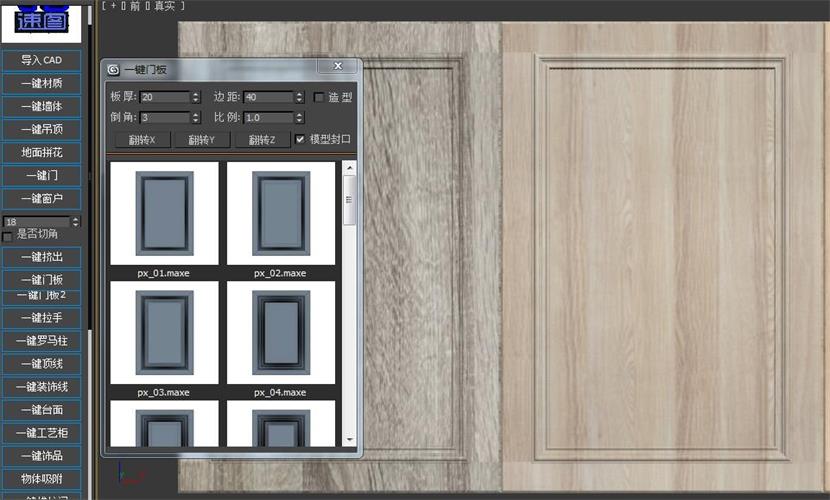Click the 翻转Y button
Viewport: 830px width, 500px height.
(x=202, y=140)
